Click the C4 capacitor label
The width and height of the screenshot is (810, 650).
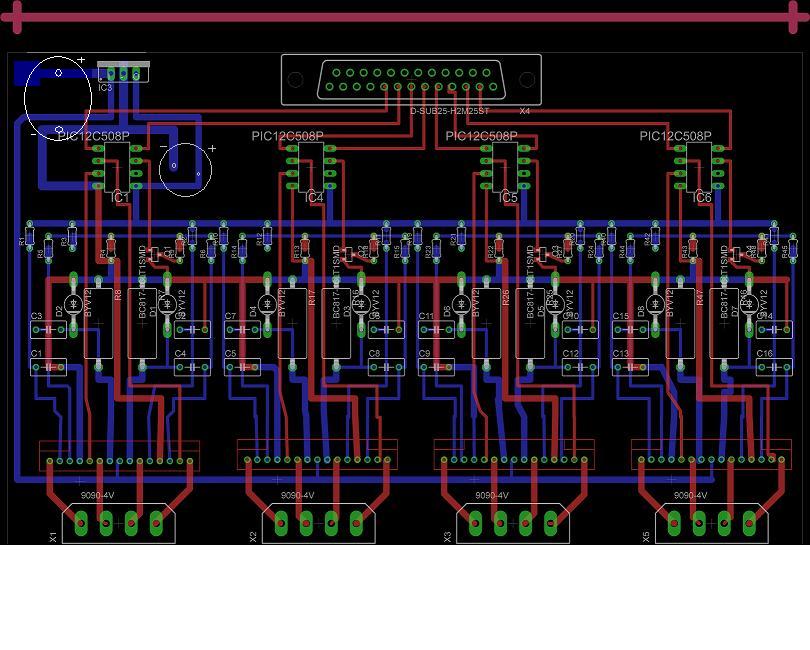180,354
